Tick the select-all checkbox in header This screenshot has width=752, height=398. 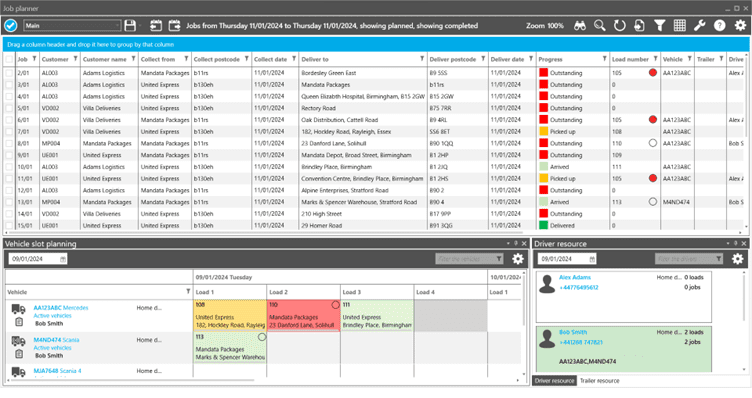click(x=9, y=59)
